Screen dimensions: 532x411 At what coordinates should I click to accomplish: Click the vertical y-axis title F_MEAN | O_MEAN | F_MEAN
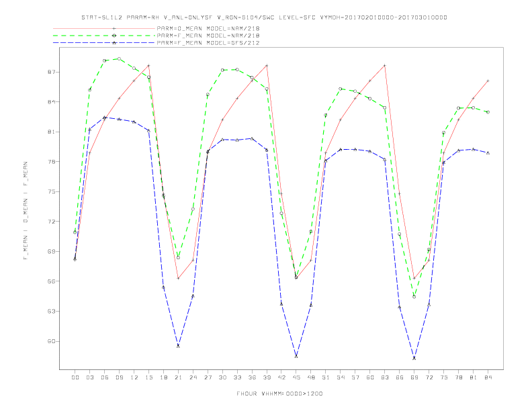coord(26,211)
